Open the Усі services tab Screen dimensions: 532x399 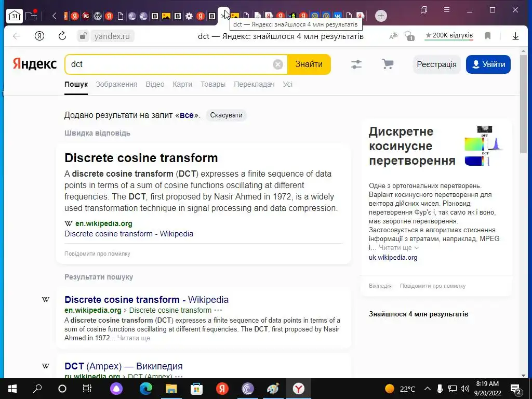point(288,84)
